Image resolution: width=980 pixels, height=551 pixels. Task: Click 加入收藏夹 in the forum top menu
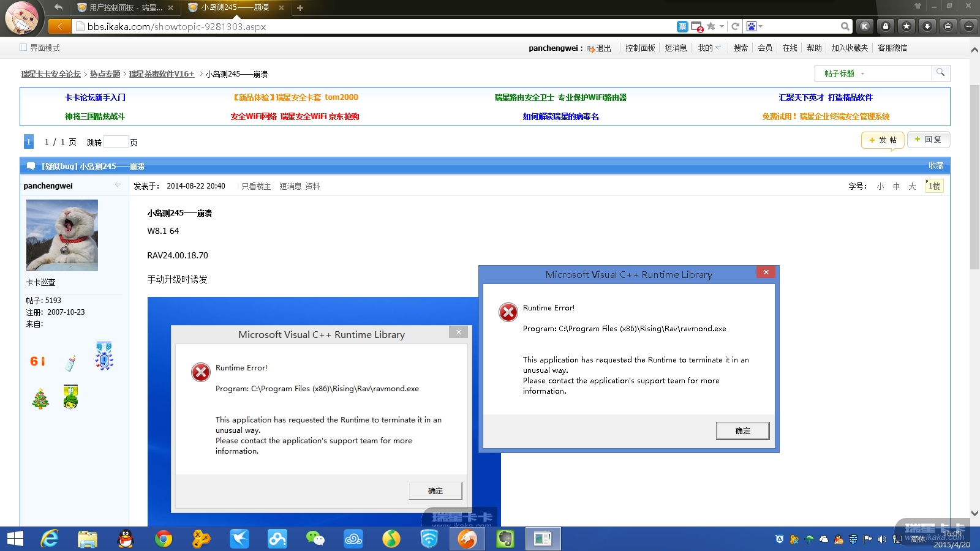pos(850,48)
